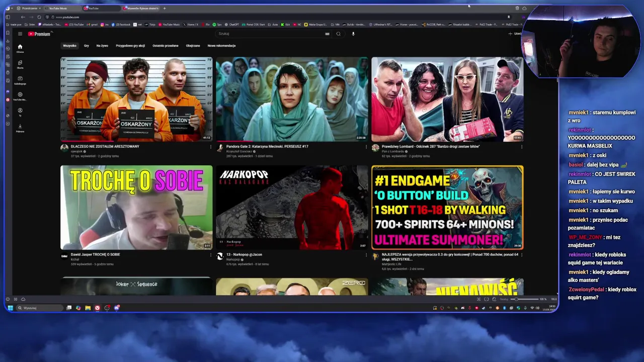644x362 pixels.
Task: Go forward in the browser
Action: pos(31,17)
